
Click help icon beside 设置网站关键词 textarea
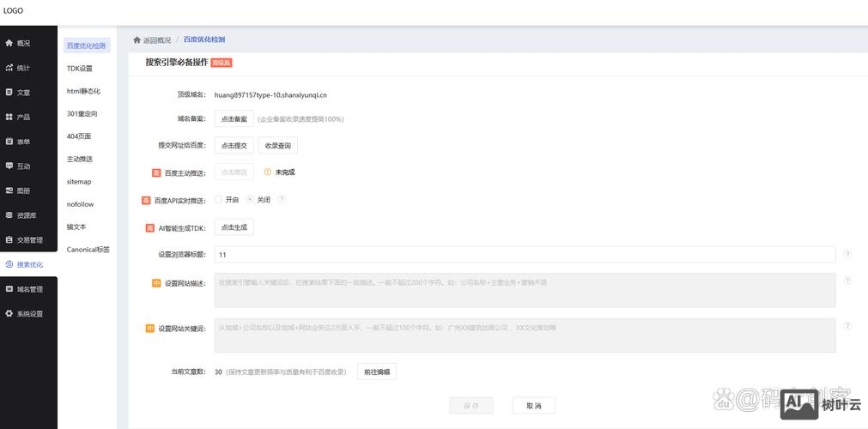[x=847, y=326]
